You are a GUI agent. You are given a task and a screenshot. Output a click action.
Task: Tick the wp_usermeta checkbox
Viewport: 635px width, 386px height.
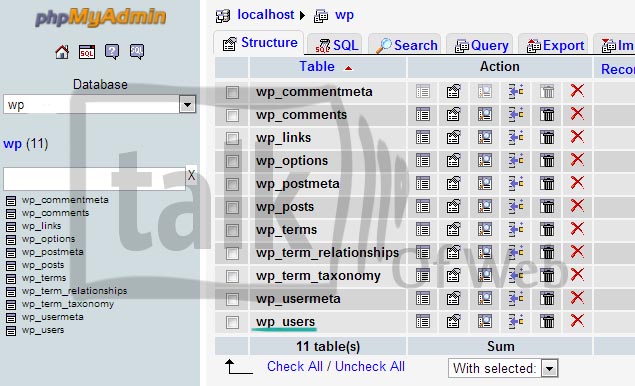[x=232, y=300]
